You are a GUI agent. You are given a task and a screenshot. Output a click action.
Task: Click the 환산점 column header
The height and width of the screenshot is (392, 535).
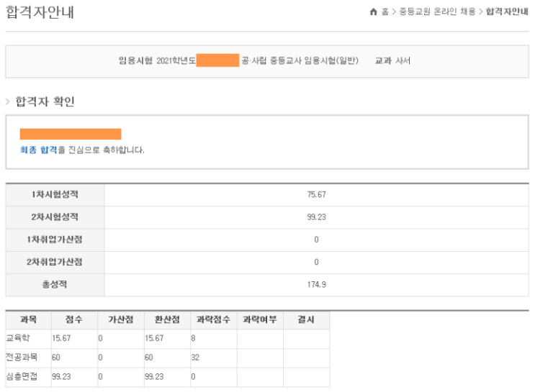pos(167,319)
